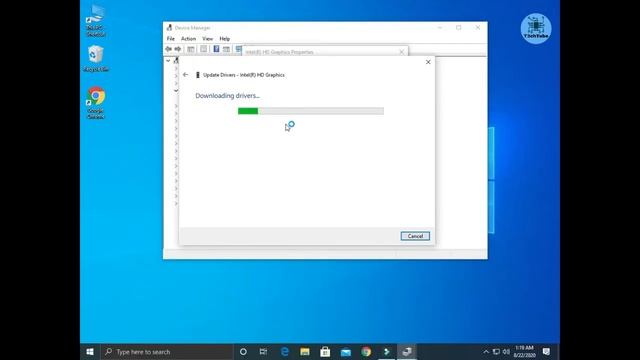Open the File menu in Device Manager
Image resolution: width=640 pixels, height=360 pixels.
point(171,39)
